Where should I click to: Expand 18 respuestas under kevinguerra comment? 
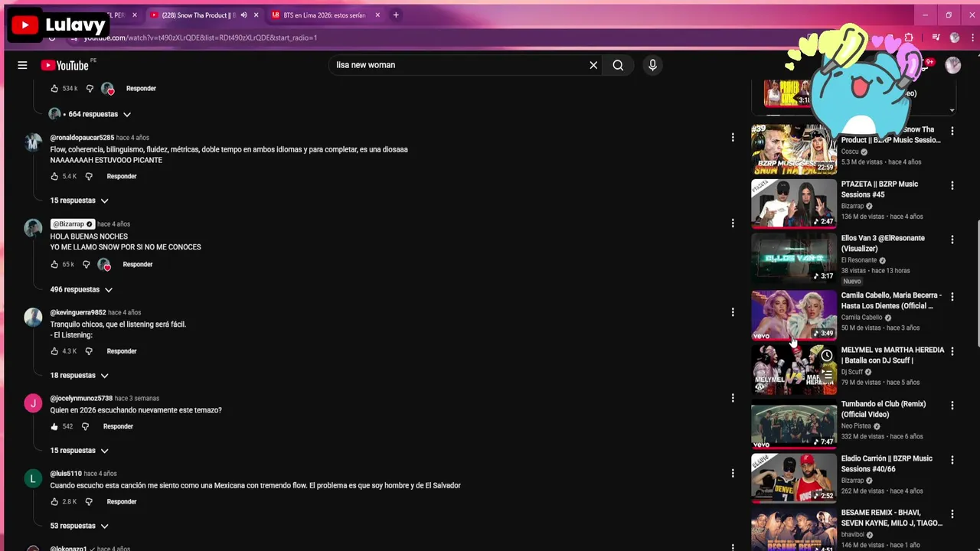coord(80,376)
